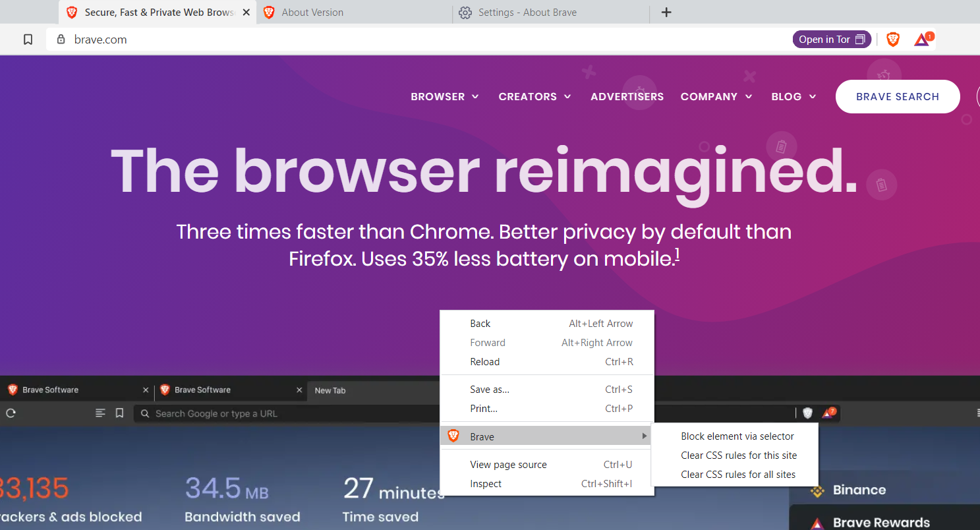Click the Open in Tor button
Viewport: 980px width, 530px height.
coord(832,40)
